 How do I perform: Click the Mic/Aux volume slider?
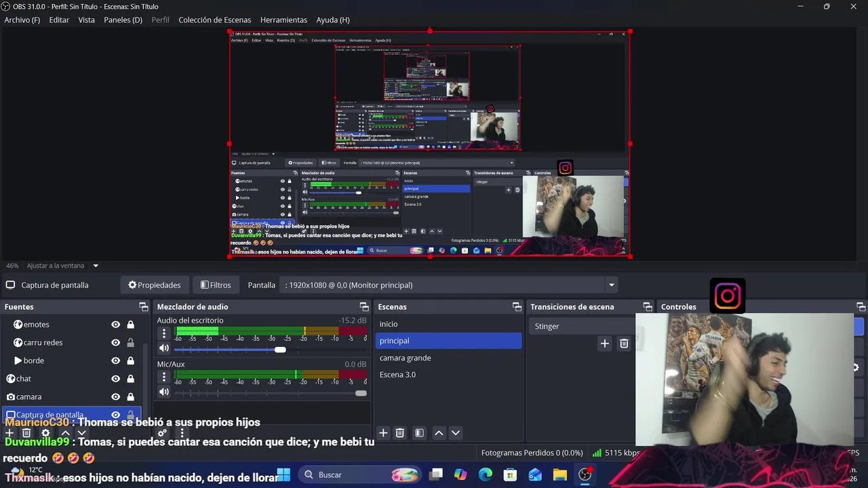click(x=271, y=393)
